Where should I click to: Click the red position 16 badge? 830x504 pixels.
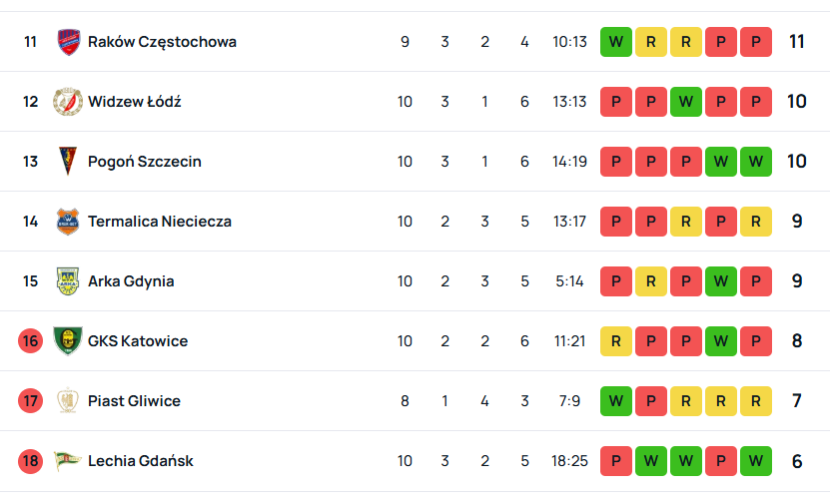pyautogui.click(x=31, y=341)
